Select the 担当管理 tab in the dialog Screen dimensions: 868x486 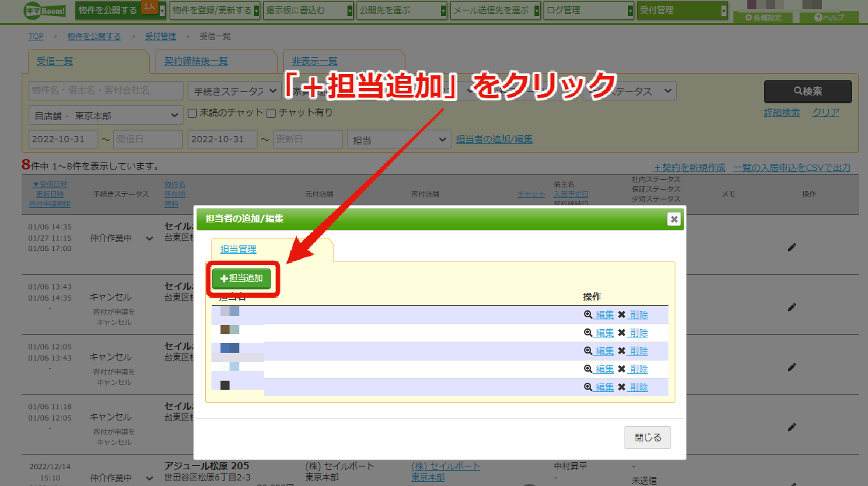(x=239, y=249)
